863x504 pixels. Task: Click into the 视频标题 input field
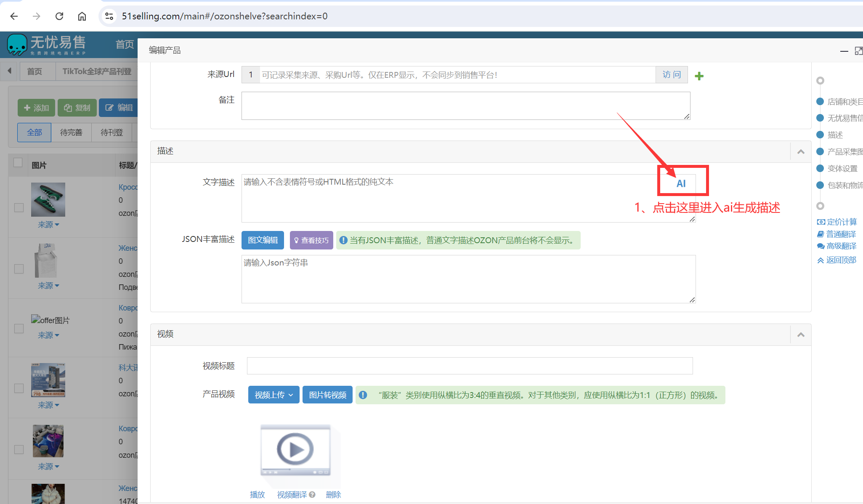click(x=469, y=366)
